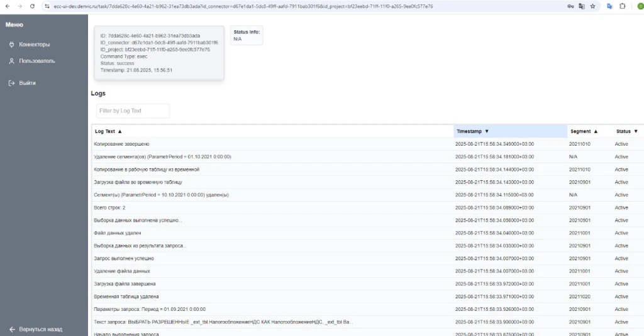Viewport: 644px width, 336px height.
Task: Open the browser extensions puzzle icon
Action: click(622, 6)
